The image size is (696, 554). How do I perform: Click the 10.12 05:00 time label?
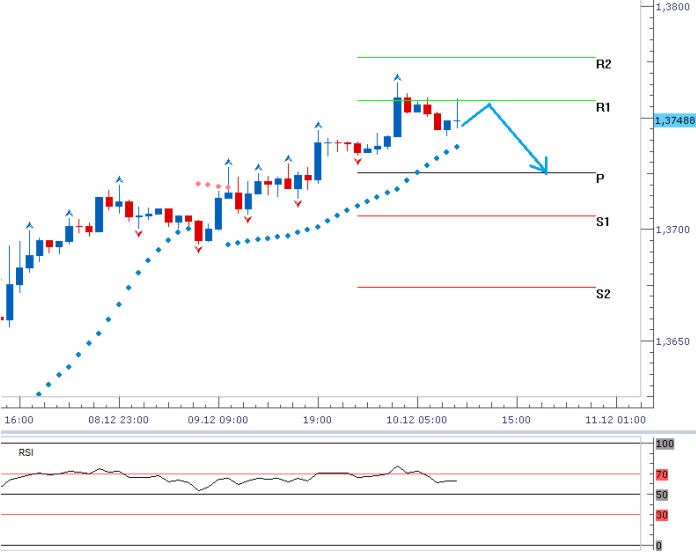click(417, 420)
